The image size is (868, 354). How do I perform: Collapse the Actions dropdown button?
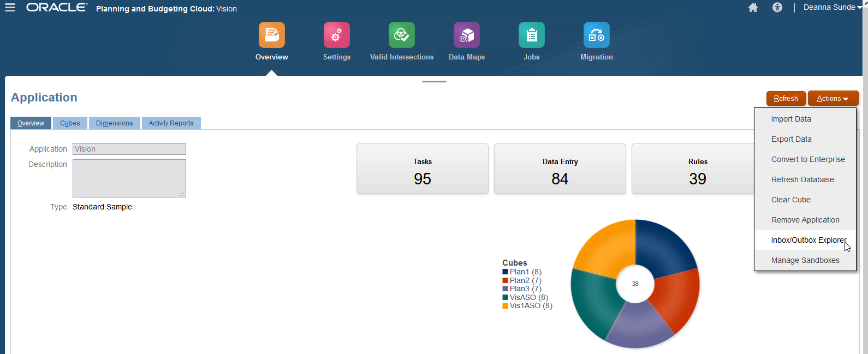(x=833, y=98)
